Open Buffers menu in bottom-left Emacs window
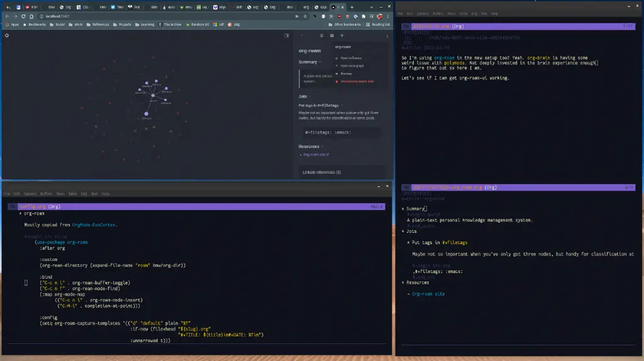 [x=46, y=194]
